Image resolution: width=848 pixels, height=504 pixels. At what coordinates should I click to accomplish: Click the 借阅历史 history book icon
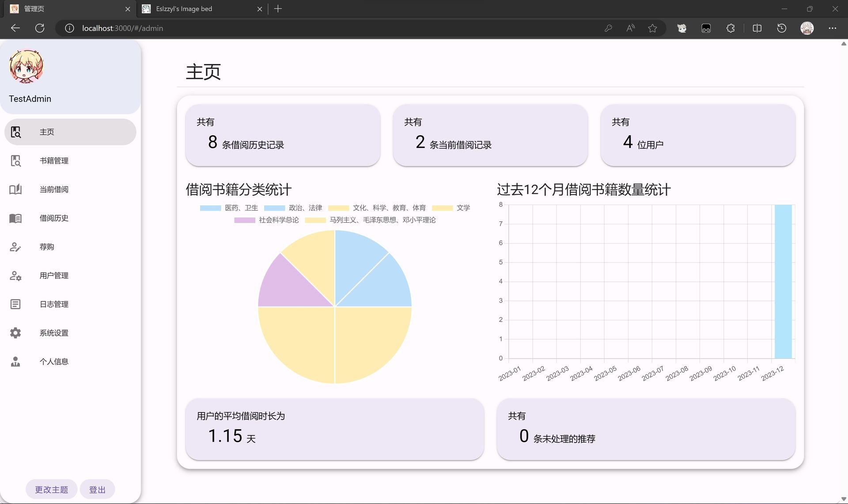[15, 218]
